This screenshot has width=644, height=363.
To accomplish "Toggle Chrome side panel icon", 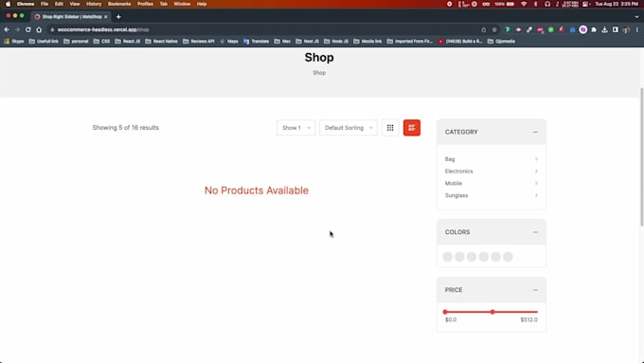I will [616, 29].
